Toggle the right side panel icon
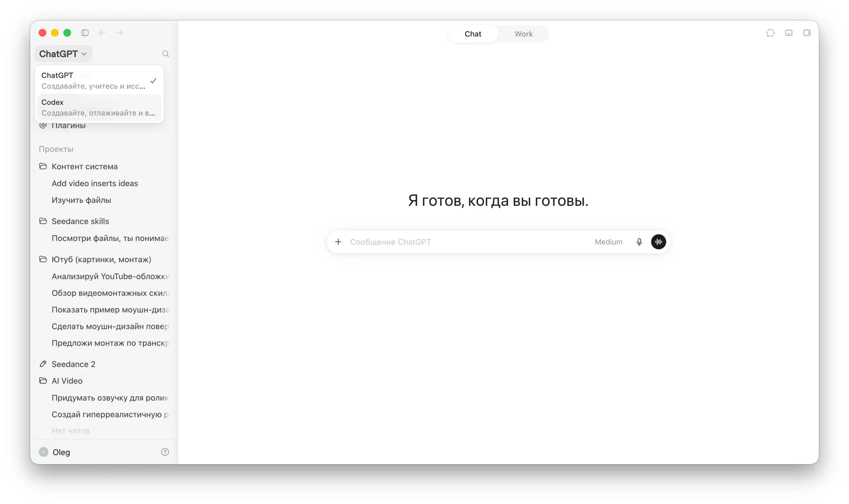 click(807, 32)
